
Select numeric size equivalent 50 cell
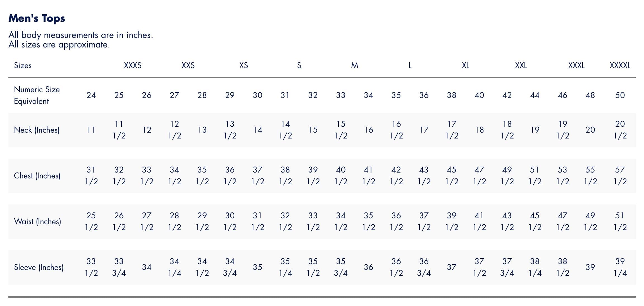point(620,95)
